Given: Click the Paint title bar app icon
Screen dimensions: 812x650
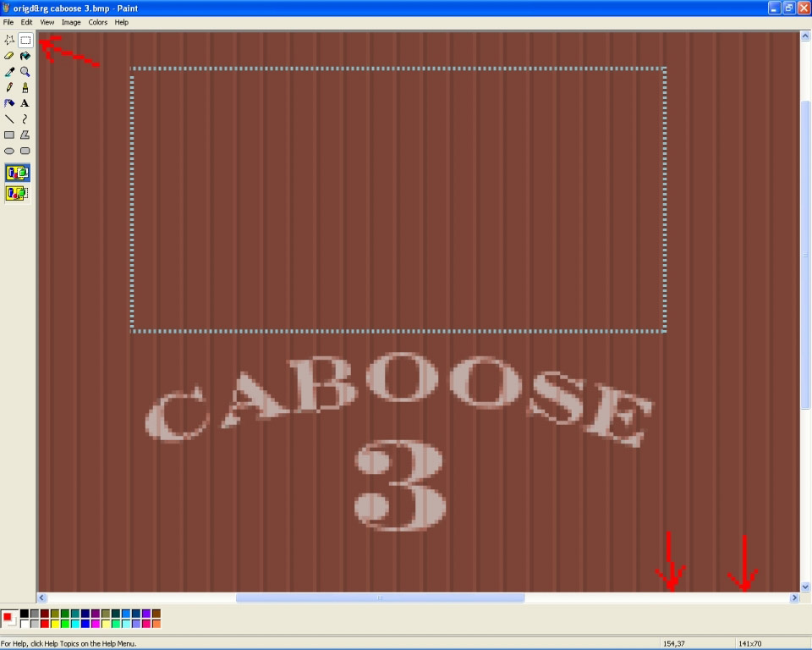Looking at the screenshot, I should (x=6, y=8).
